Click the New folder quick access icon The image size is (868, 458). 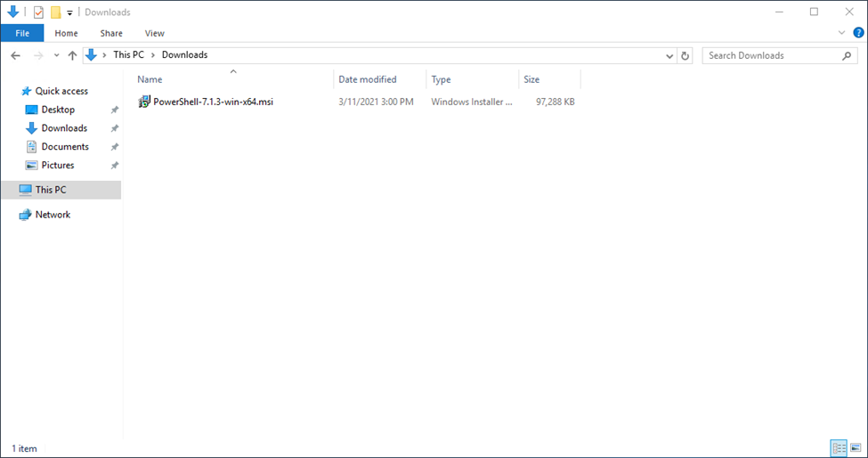56,12
